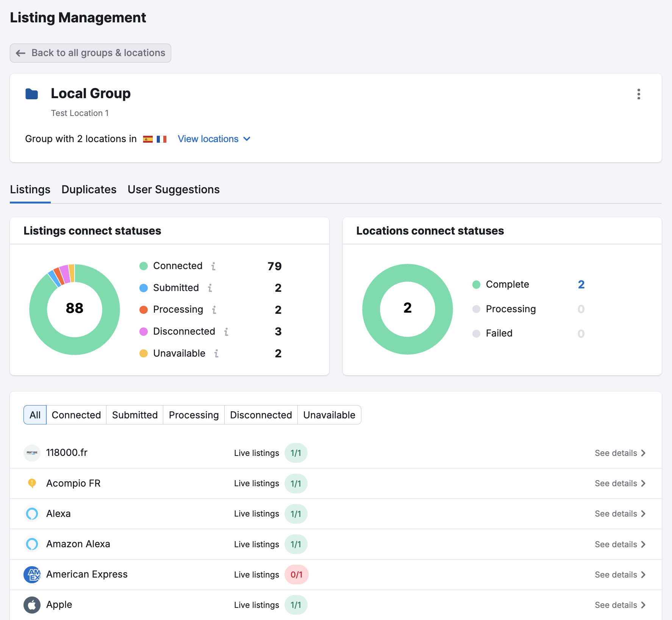Open See details for American Express
This screenshot has height=620, width=672.
[617, 575]
